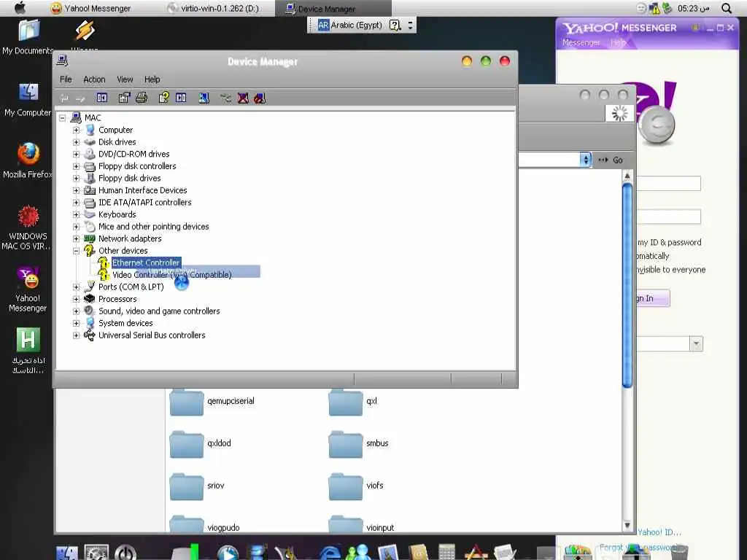
Task: Open the File menu in Device Manager
Action: (x=66, y=79)
